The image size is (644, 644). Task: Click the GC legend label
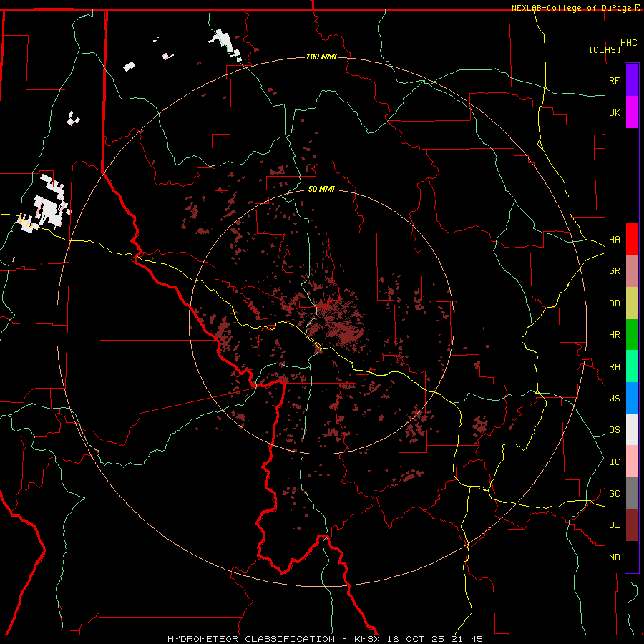tap(614, 493)
